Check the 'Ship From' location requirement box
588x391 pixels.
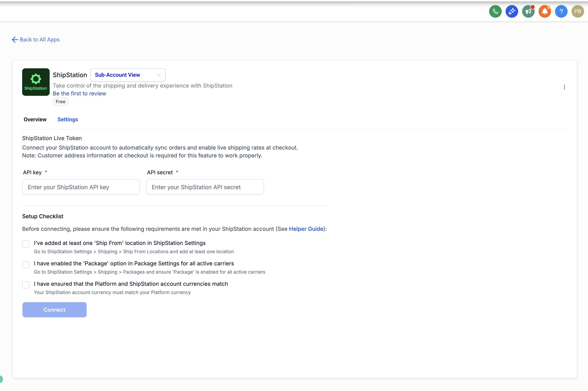coord(26,244)
